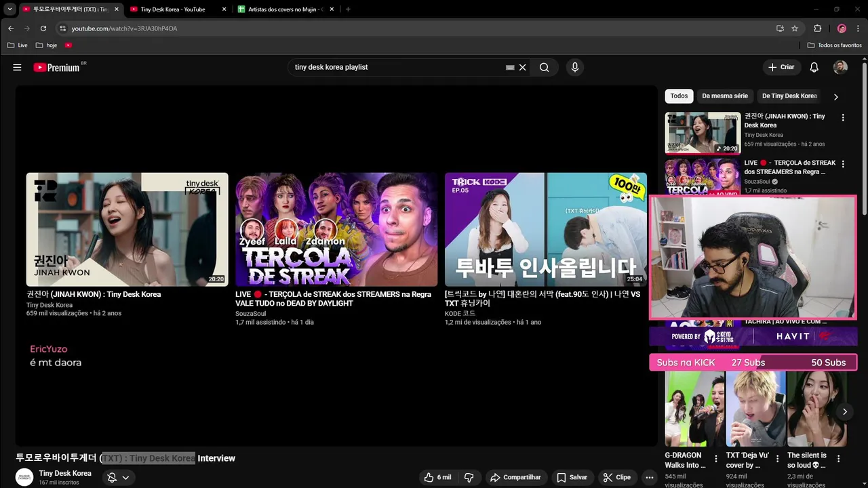Open the subscription notification bell dropdown
Viewport: 868px width, 488px height.
pyautogui.click(x=118, y=477)
